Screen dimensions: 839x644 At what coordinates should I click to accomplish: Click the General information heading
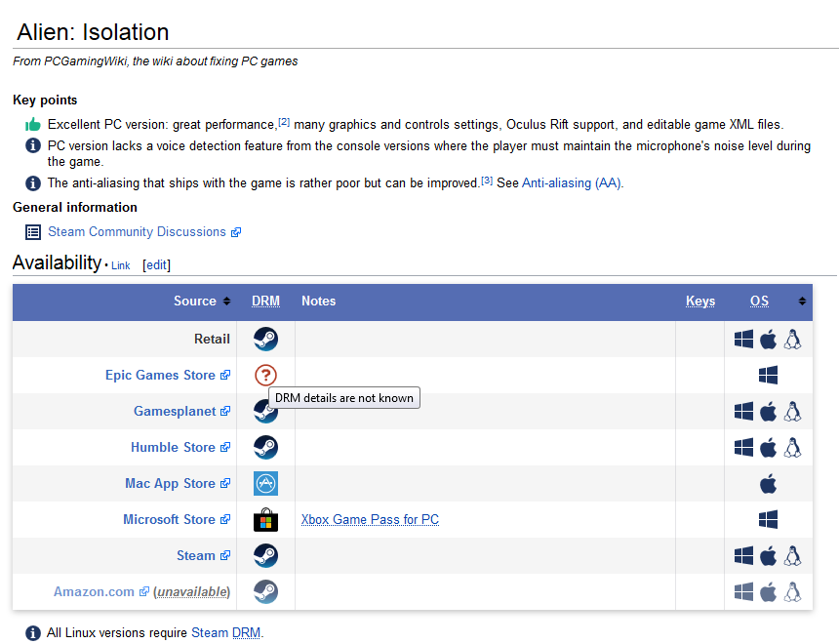(75, 208)
